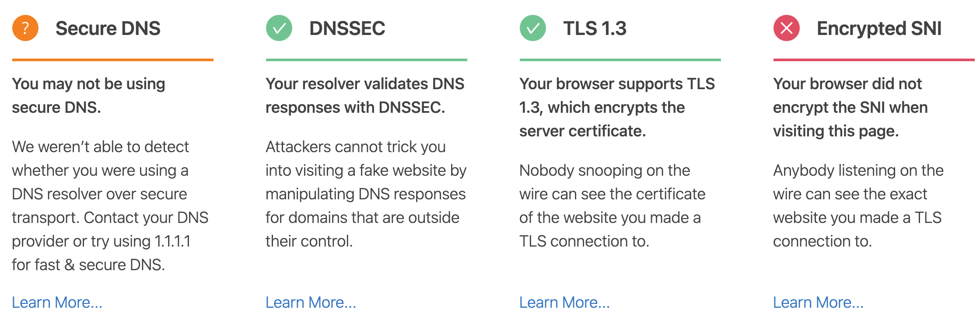Image resolution: width=980 pixels, height=320 pixels.
Task: Select the Encrypted SNI heading text
Action: tap(879, 28)
